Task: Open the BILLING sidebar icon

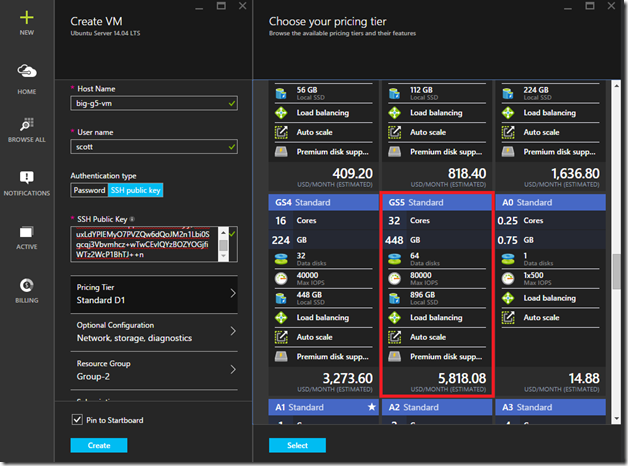Action: [x=26, y=285]
